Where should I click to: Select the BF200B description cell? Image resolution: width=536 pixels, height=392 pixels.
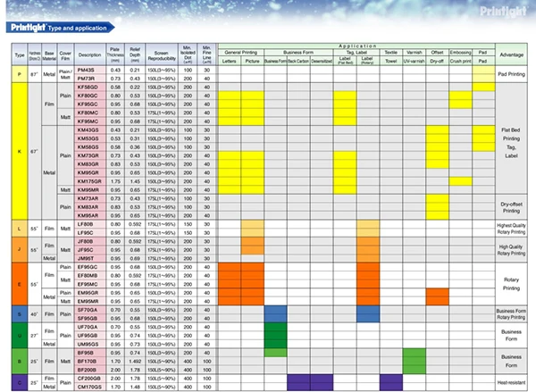point(90,370)
